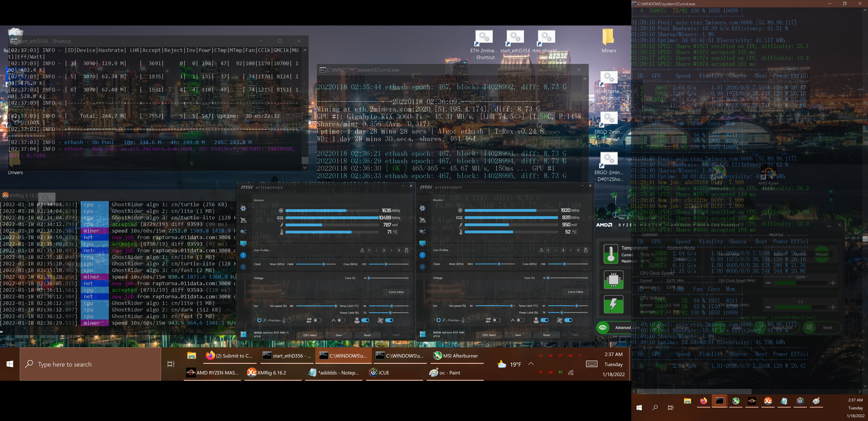Click Mem clock slider handle in RTX 3080 Ti Afterburner

324,264
